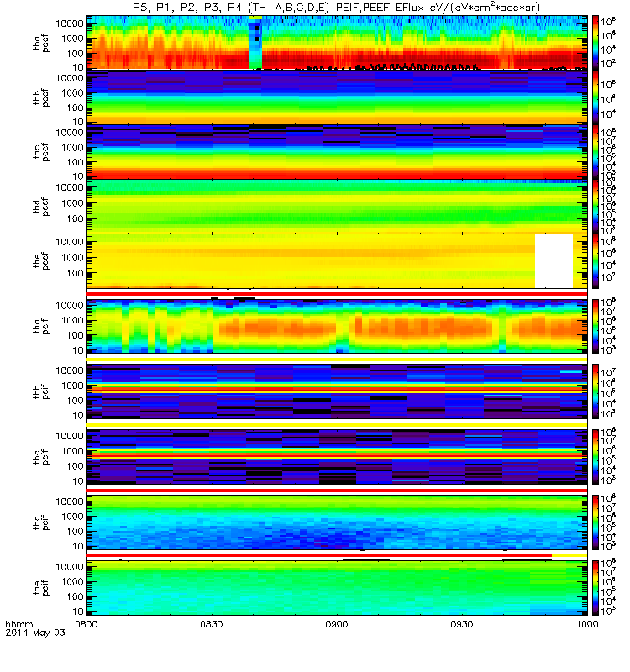Click the color bar beside tha peif panel
The width and height of the screenshot is (630, 672).
point(596,326)
